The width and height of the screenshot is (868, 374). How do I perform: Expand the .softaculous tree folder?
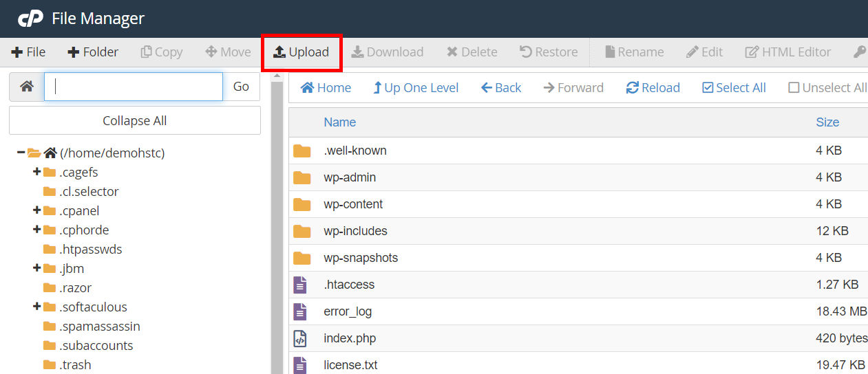pyautogui.click(x=37, y=307)
